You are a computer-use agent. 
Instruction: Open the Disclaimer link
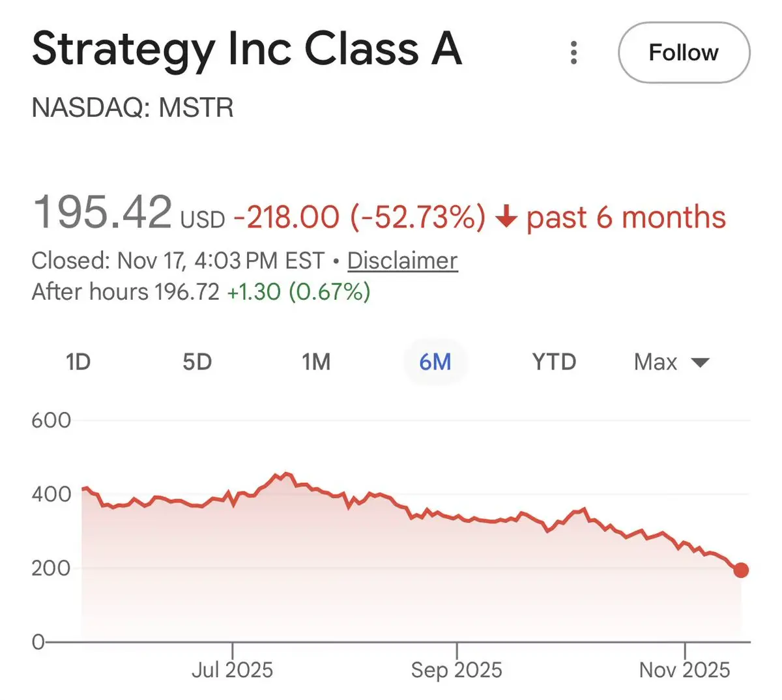click(402, 261)
